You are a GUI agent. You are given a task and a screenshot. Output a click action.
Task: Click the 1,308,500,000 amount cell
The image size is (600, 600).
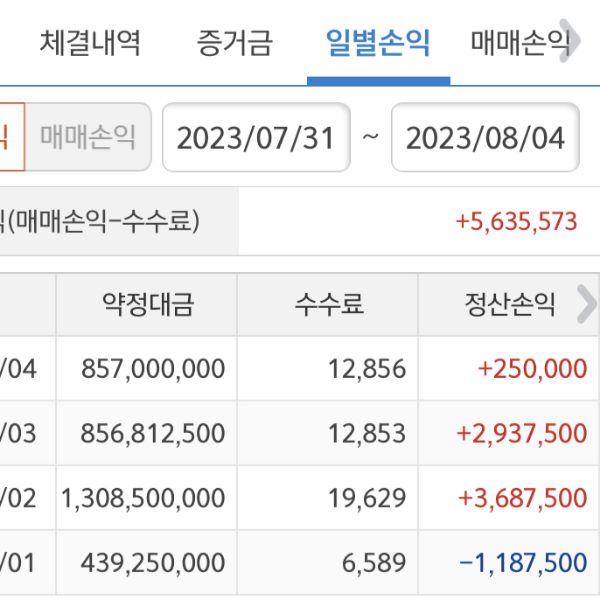(x=143, y=498)
